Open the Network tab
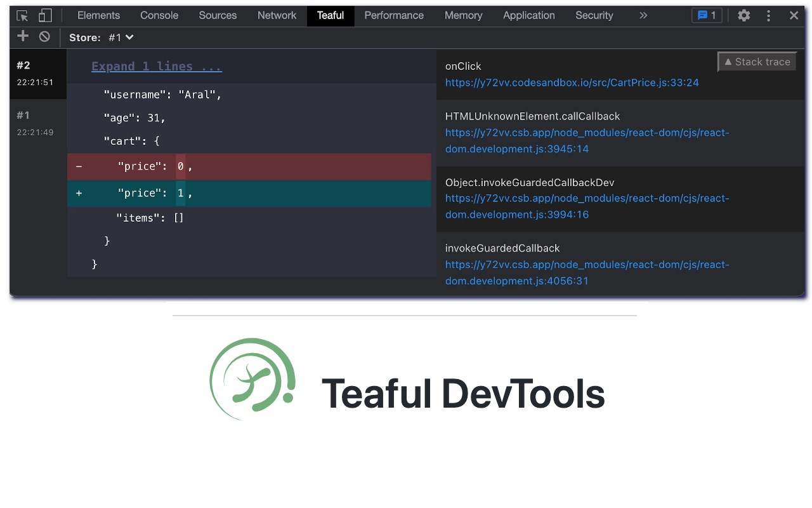This screenshot has height=508, width=812. [x=277, y=15]
